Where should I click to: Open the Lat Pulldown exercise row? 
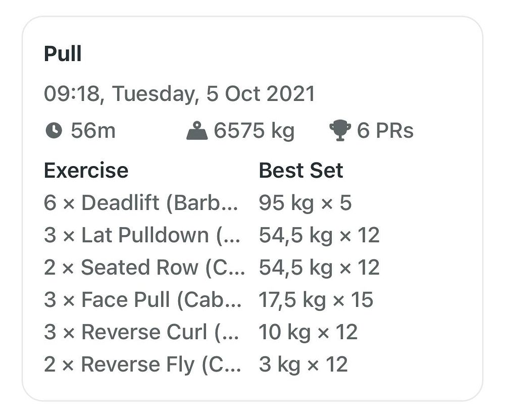click(141, 235)
